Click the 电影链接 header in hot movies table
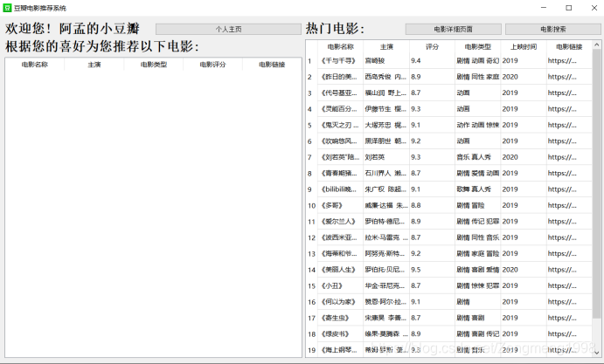 coord(569,46)
